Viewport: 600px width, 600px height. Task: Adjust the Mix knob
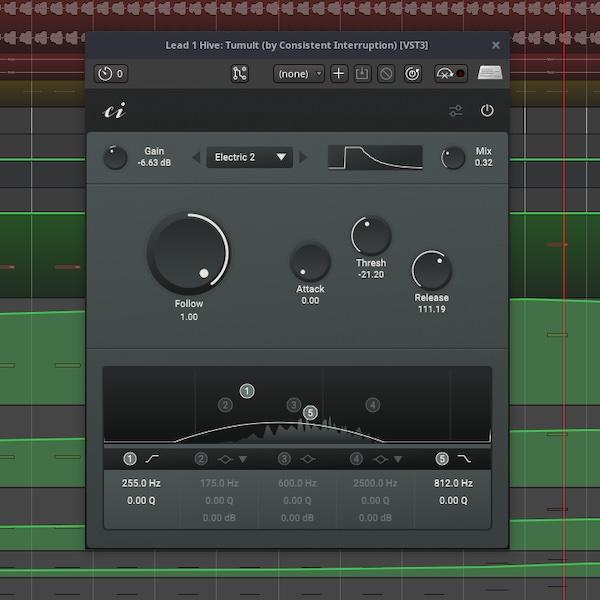453,157
